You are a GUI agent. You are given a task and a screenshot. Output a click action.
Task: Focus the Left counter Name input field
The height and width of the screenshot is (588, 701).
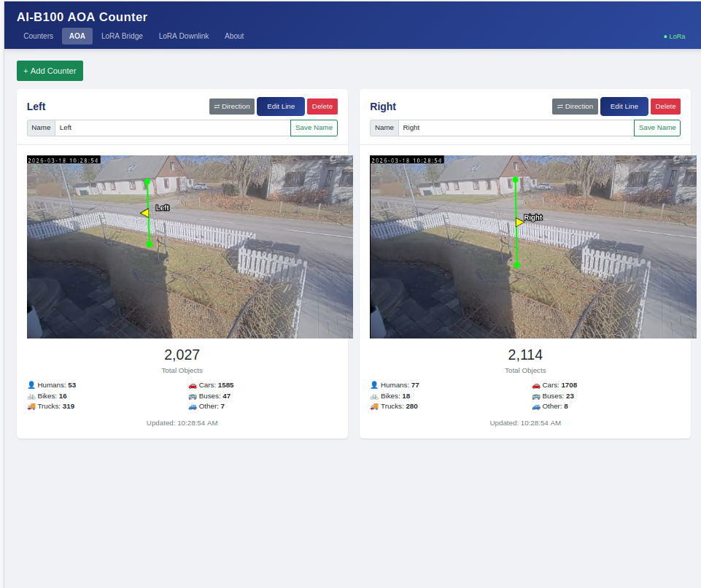(172, 128)
